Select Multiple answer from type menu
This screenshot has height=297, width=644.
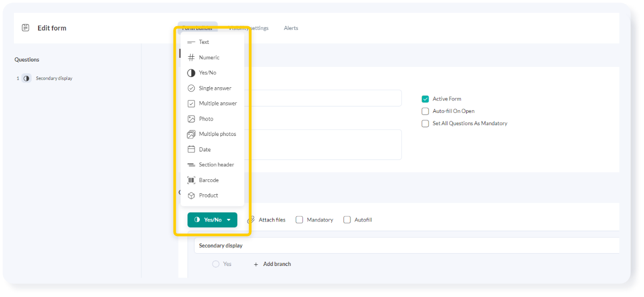218,104
